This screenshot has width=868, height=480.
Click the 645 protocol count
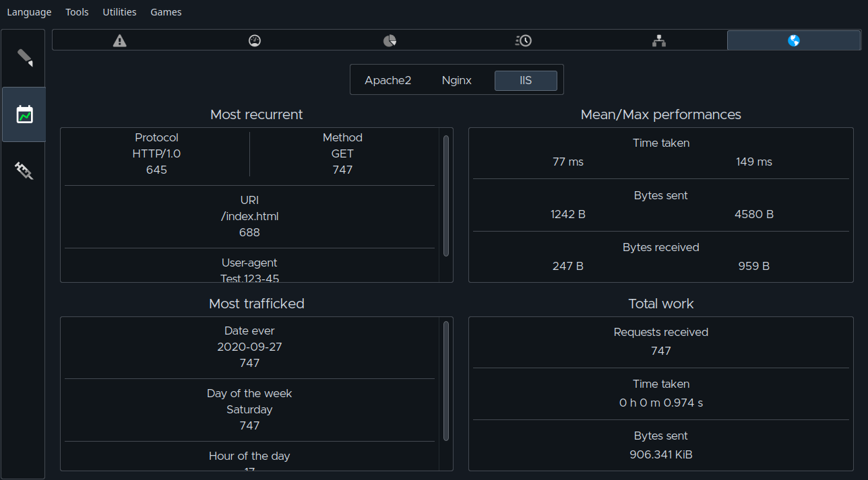[x=156, y=170]
